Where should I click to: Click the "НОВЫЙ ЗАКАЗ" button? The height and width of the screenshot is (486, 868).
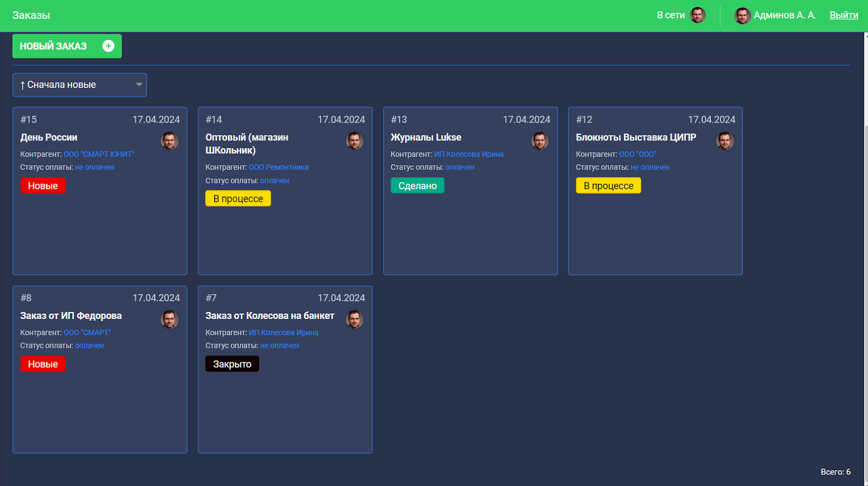pyautogui.click(x=67, y=46)
